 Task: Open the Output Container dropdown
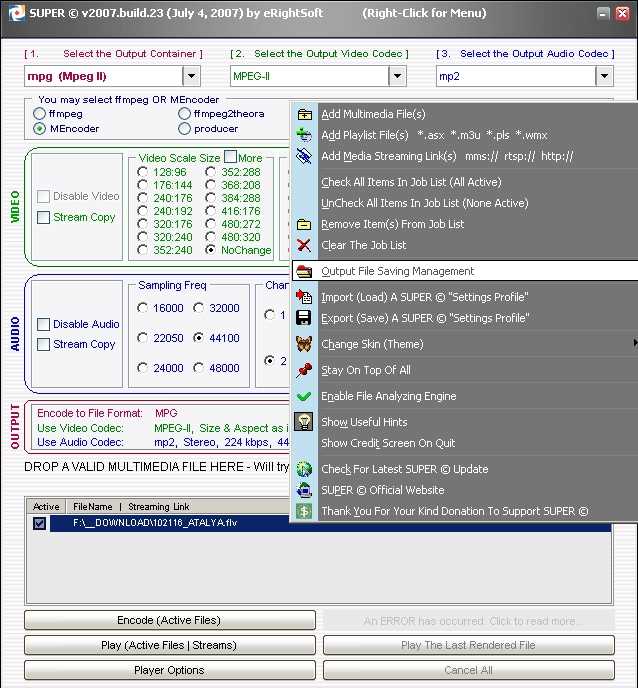point(192,76)
